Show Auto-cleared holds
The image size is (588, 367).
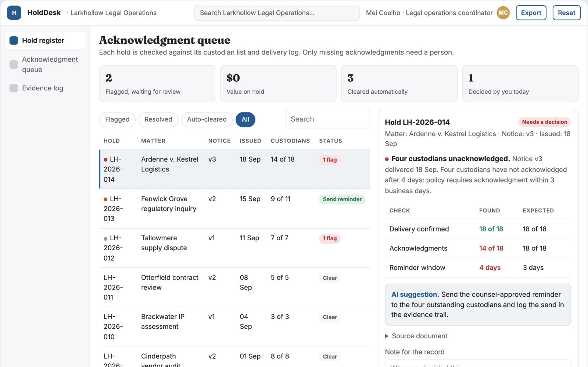point(207,119)
